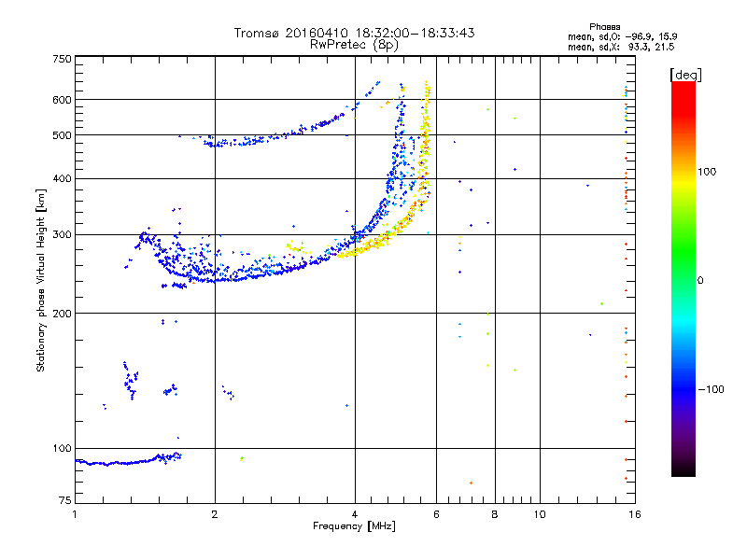Click the '75' height axis tick label

(65, 500)
